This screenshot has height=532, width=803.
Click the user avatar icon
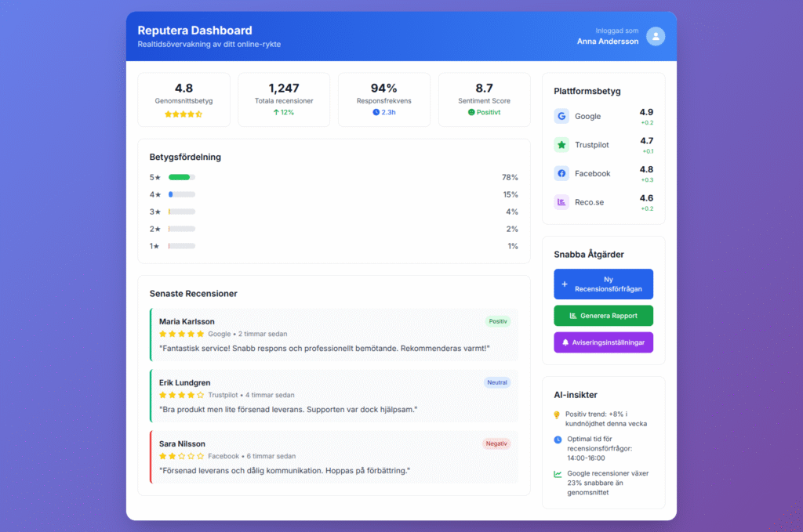click(x=656, y=36)
